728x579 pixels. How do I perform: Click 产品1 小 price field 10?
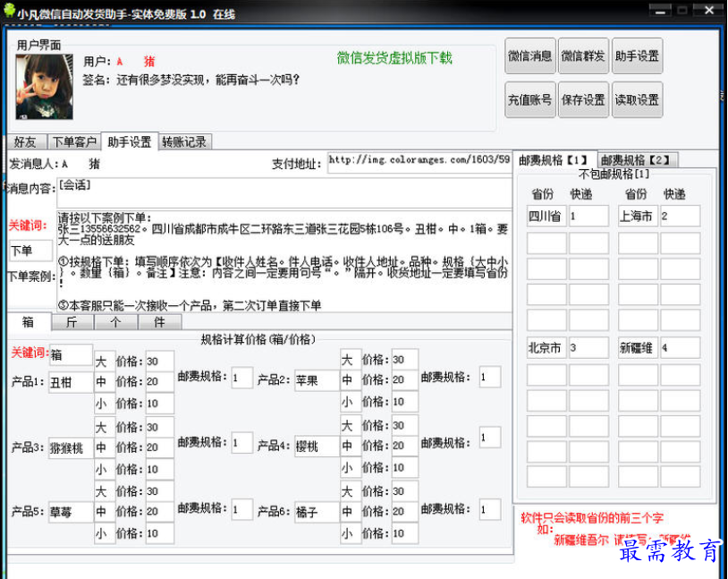click(x=160, y=404)
